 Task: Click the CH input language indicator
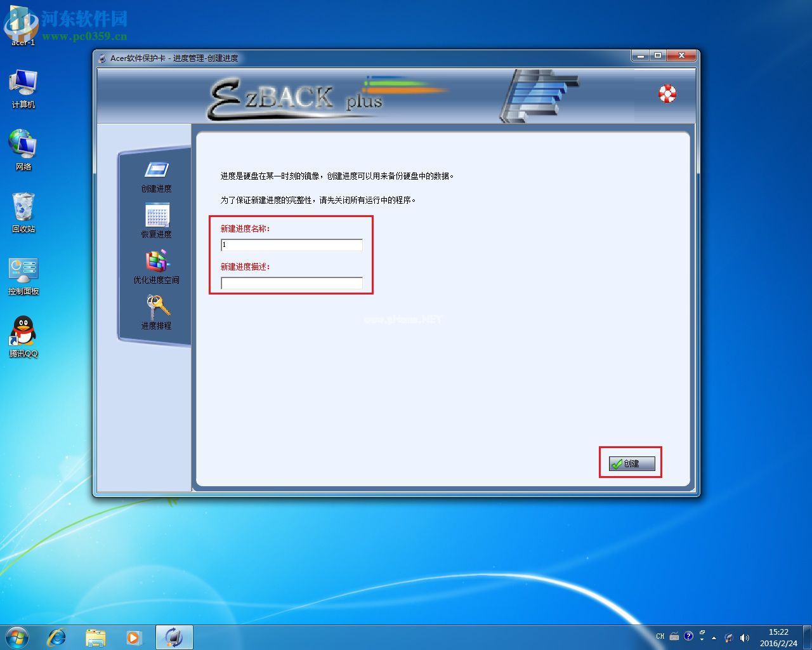click(660, 637)
